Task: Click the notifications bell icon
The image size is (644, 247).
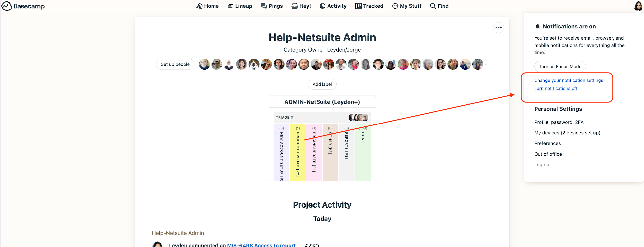Action: click(x=537, y=26)
